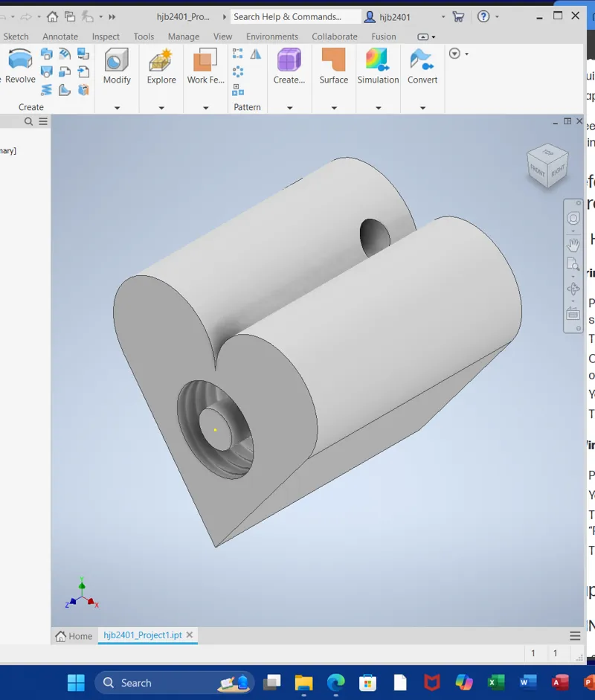The image size is (595, 700).
Task: Switch to the Inspect ribbon tab
Action: pos(106,36)
